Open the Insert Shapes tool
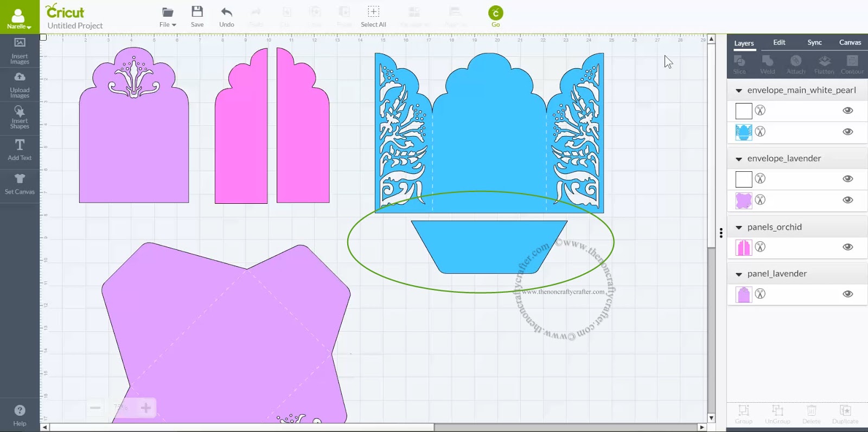The width and height of the screenshot is (868, 432). (20, 118)
